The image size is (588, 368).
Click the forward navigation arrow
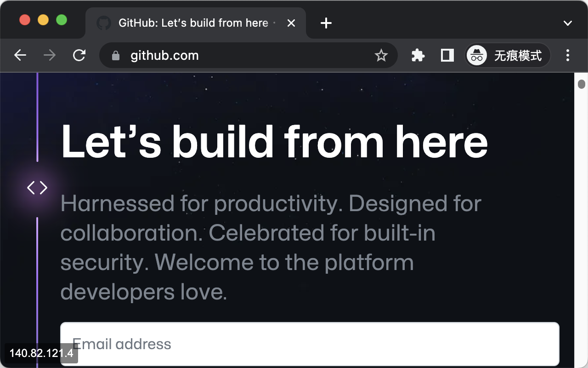point(50,56)
